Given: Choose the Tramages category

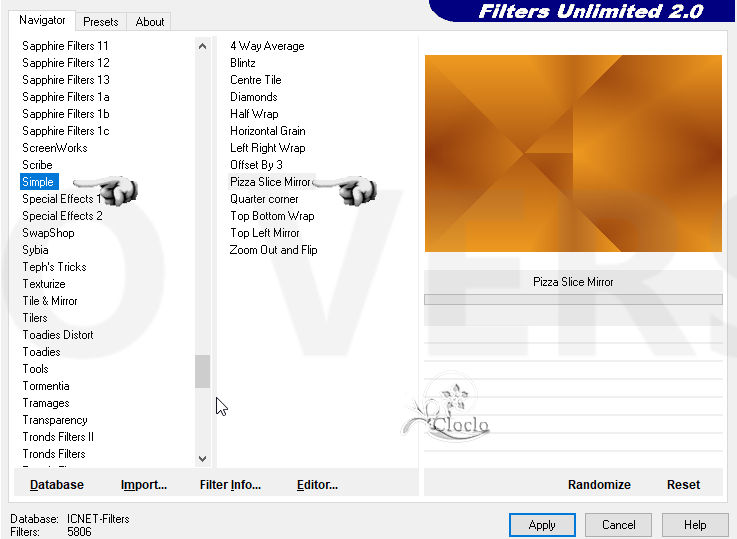Looking at the screenshot, I should click(x=46, y=403).
